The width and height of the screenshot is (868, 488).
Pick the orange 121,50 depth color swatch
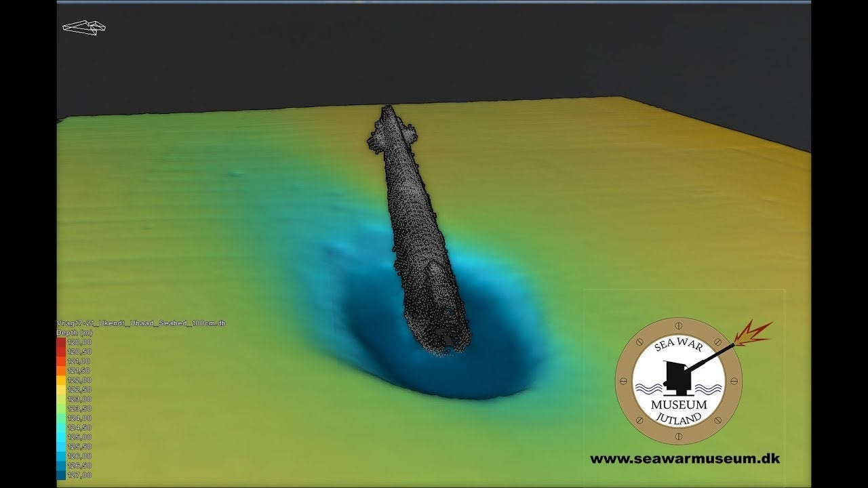click(61, 371)
